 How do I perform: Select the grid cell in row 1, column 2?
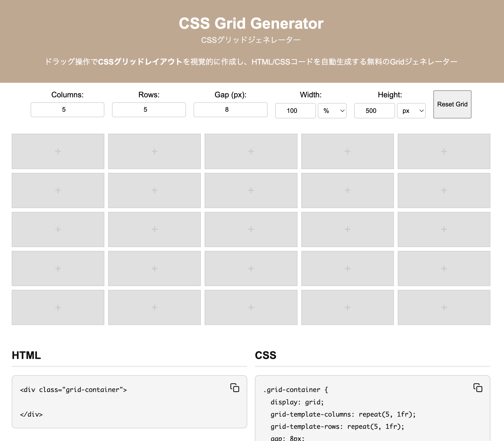154,151
